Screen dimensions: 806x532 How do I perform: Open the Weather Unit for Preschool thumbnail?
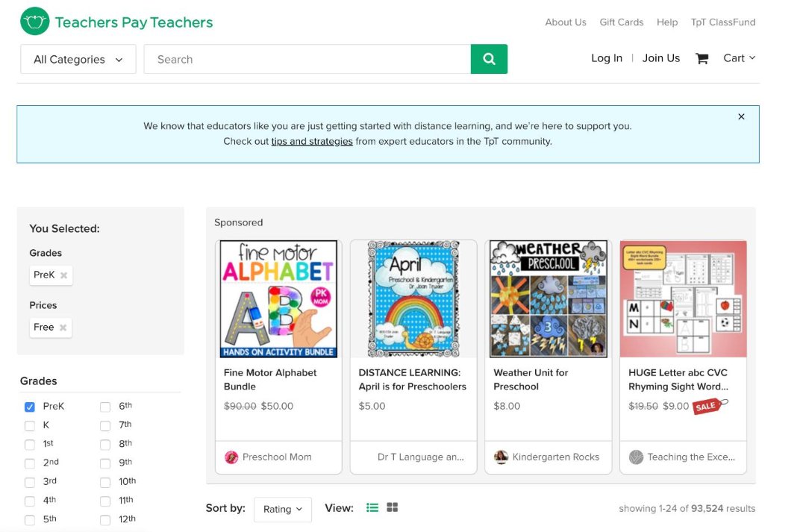[x=548, y=299]
